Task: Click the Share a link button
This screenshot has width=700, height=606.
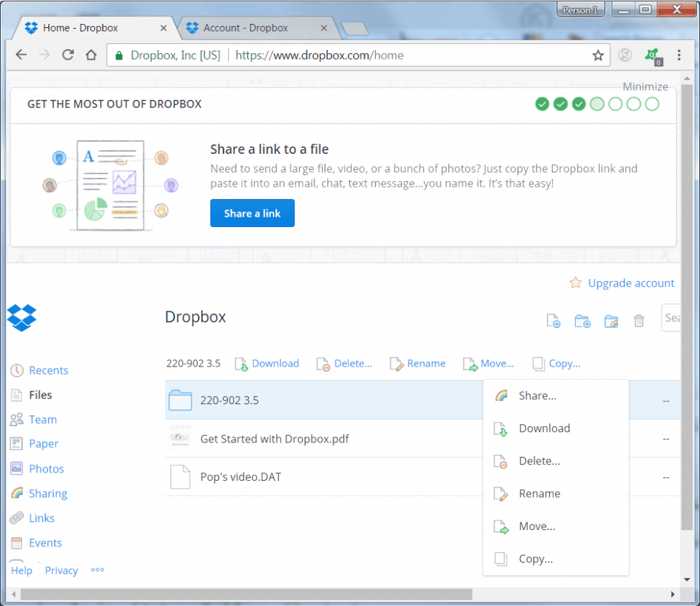Action: (x=252, y=213)
